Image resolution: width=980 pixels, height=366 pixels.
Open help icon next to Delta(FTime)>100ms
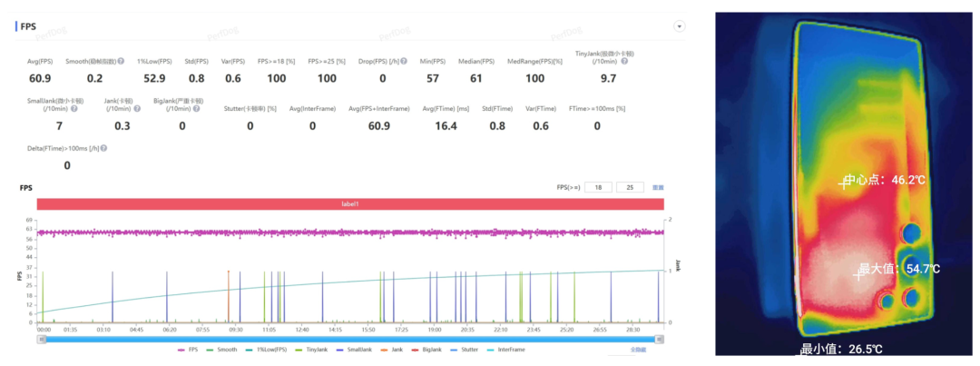click(103, 148)
